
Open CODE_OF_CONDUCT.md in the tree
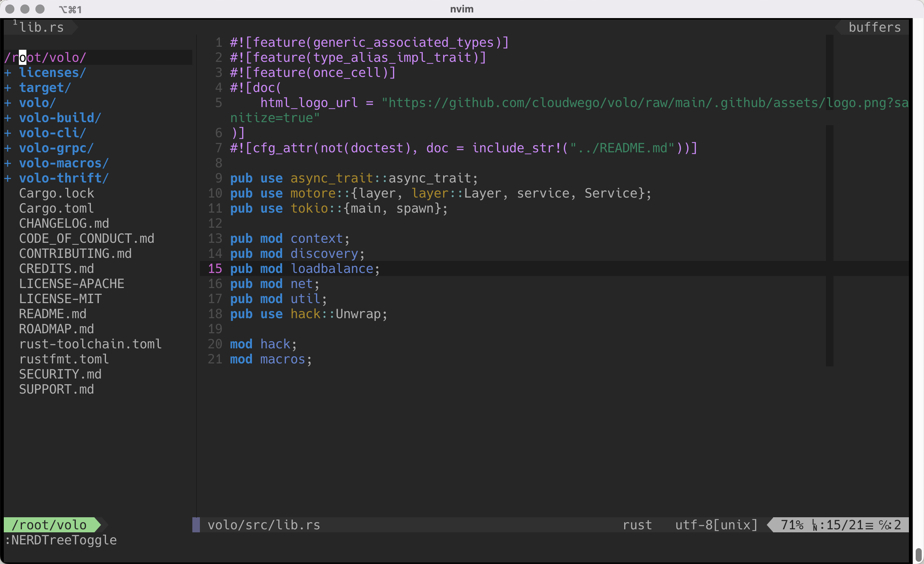(x=87, y=238)
